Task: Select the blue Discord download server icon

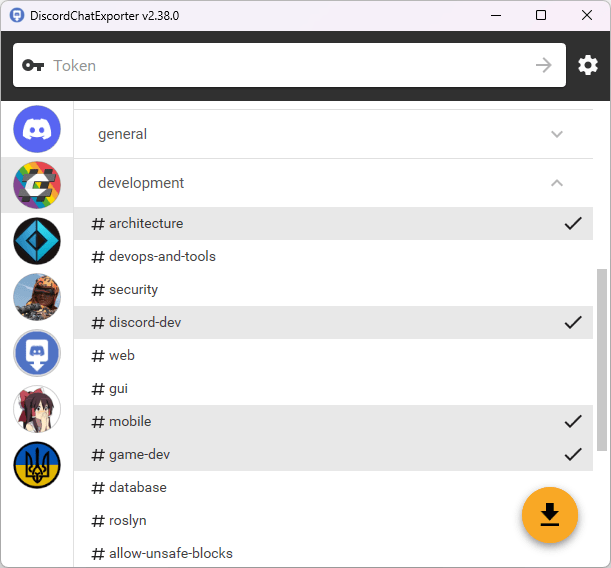Action: point(37,353)
